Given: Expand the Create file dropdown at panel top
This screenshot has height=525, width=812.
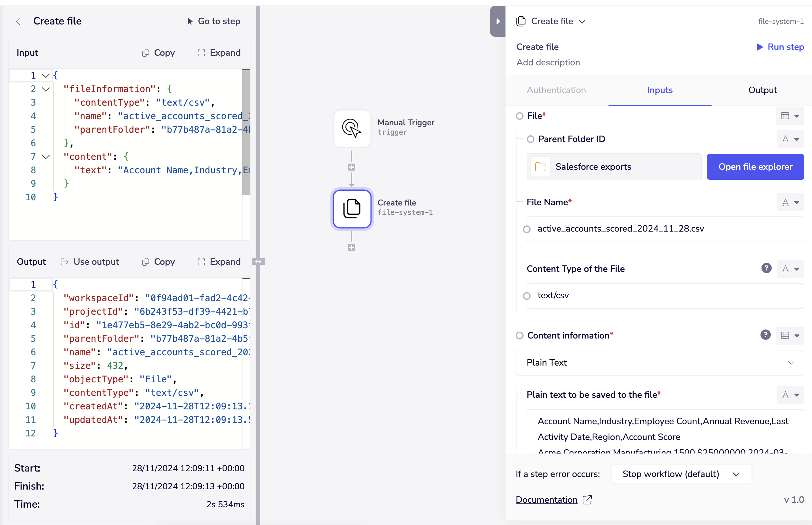Looking at the screenshot, I should (x=582, y=21).
